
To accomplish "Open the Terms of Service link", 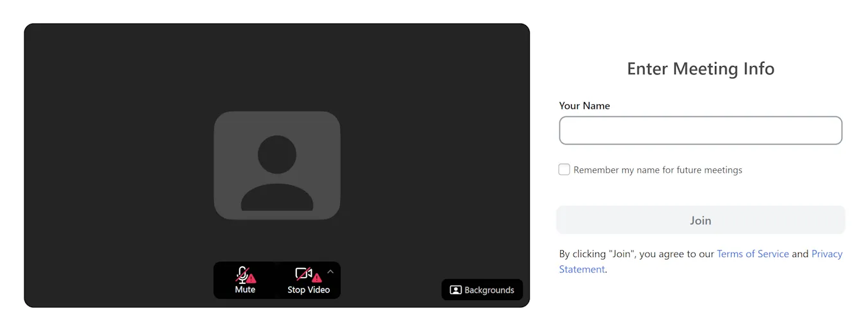I will 752,254.
